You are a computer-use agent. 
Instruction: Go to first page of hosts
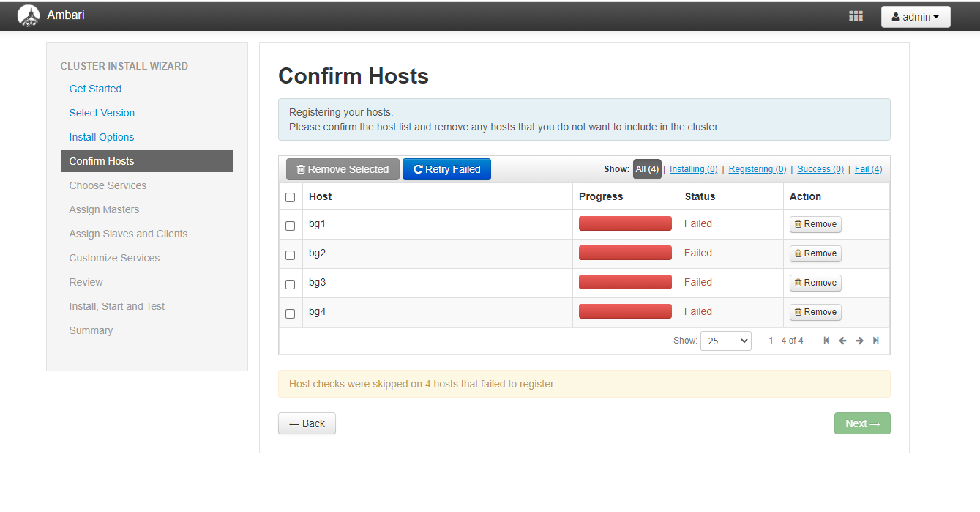[x=826, y=341]
